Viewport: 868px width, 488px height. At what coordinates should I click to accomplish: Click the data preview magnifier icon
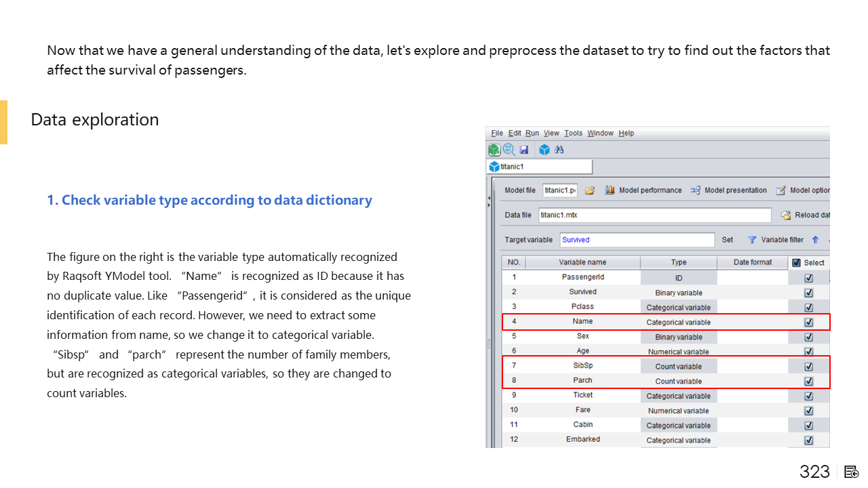click(509, 150)
